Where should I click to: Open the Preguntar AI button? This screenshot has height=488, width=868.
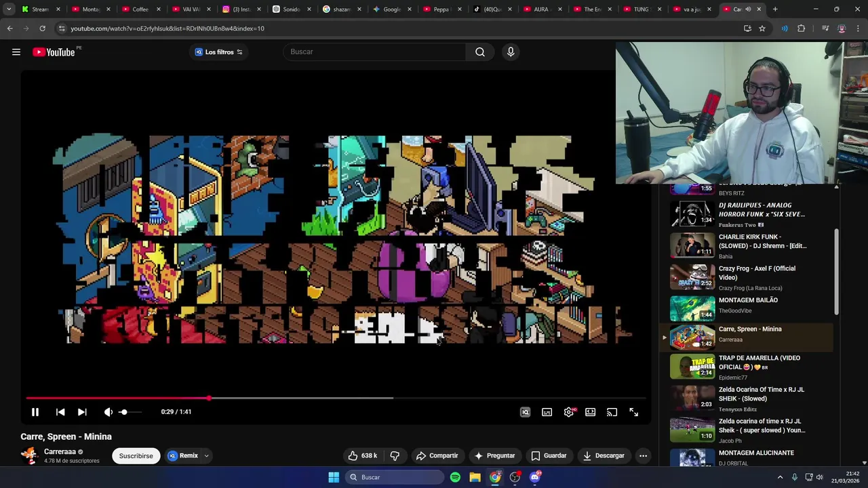(495, 455)
